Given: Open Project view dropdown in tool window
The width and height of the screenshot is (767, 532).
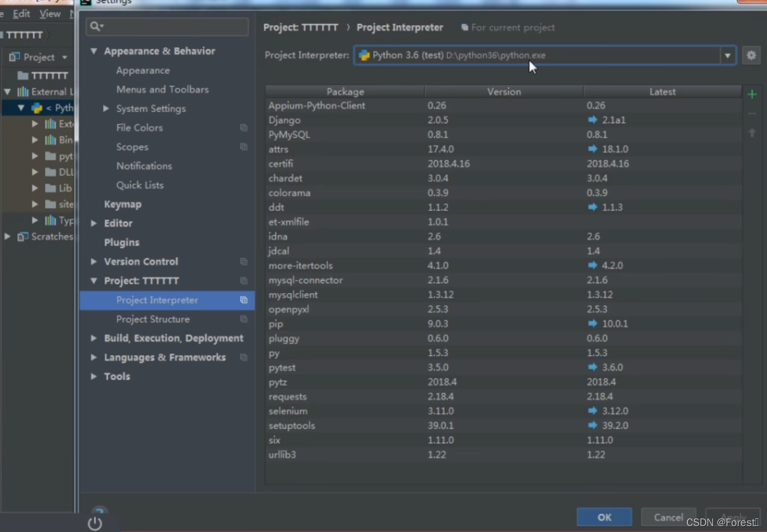Looking at the screenshot, I should [64, 57].
